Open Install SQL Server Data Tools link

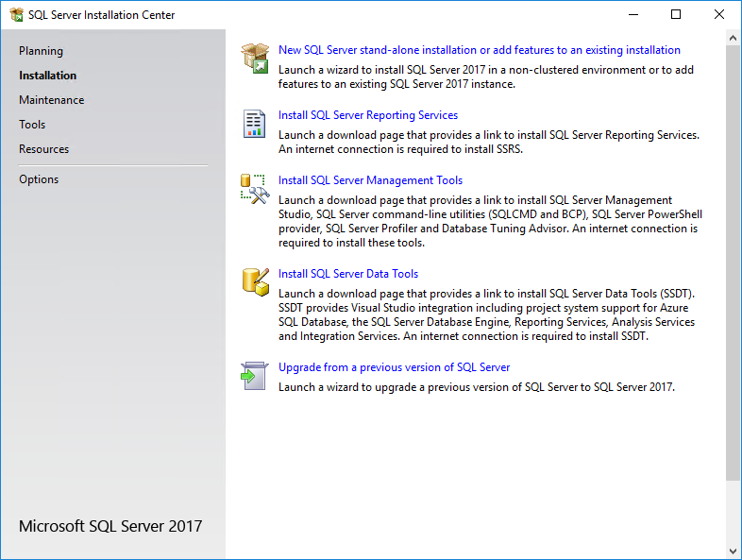pyautogui.click(x=347, y=274)
